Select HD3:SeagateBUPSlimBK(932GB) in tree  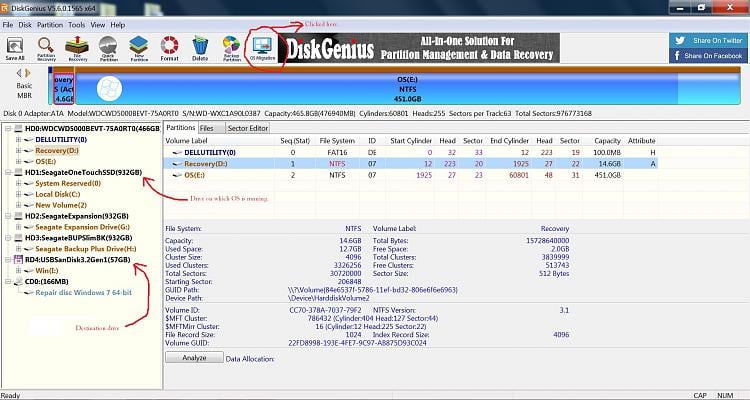tap(78, 238)
